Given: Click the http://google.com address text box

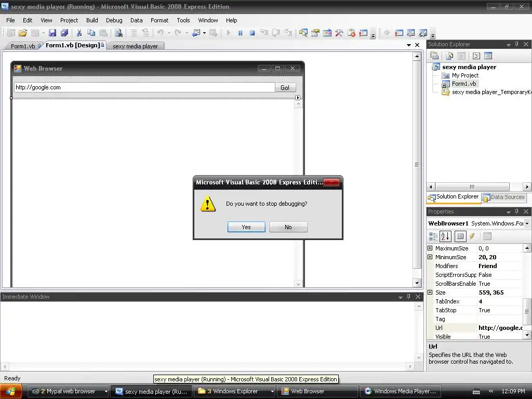Looking at the screenshot, I should [144, 87].
